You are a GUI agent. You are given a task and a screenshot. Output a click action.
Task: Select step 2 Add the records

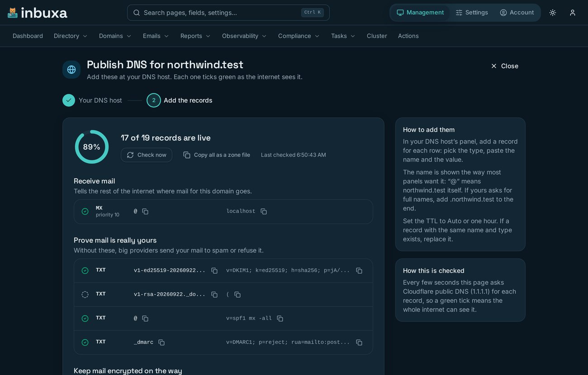180,100
